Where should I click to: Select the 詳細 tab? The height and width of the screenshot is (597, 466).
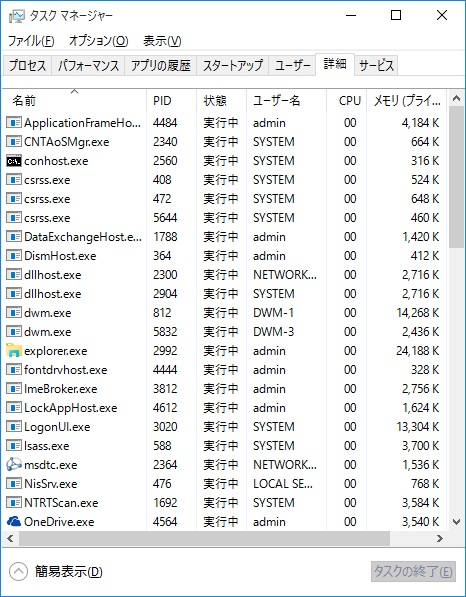coord(335,64)
